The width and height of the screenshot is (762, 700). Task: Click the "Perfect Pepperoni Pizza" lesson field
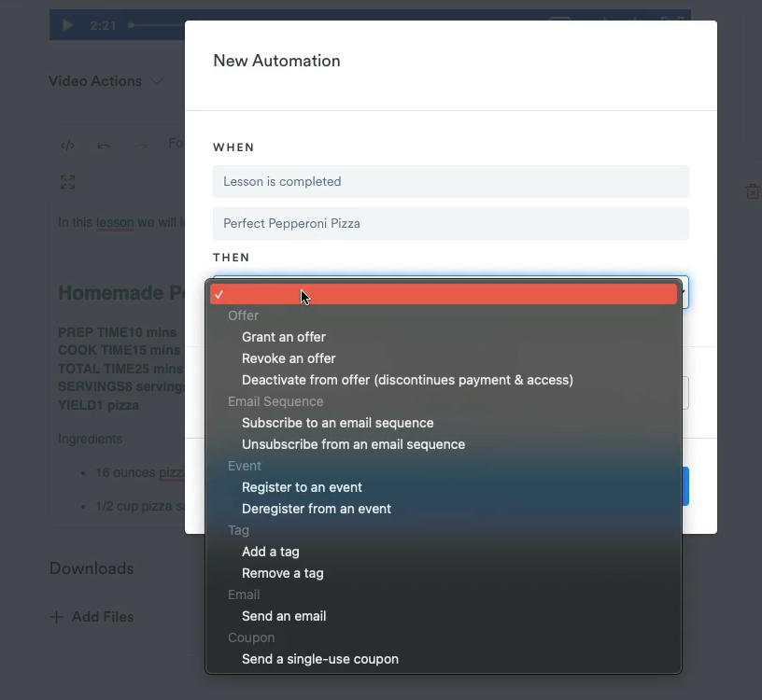450,224
